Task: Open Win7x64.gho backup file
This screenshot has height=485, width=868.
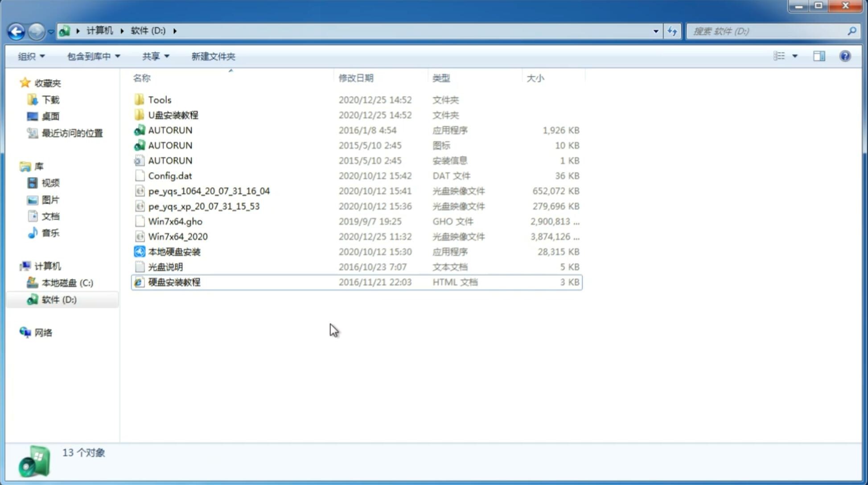Action: click(175, 221)
